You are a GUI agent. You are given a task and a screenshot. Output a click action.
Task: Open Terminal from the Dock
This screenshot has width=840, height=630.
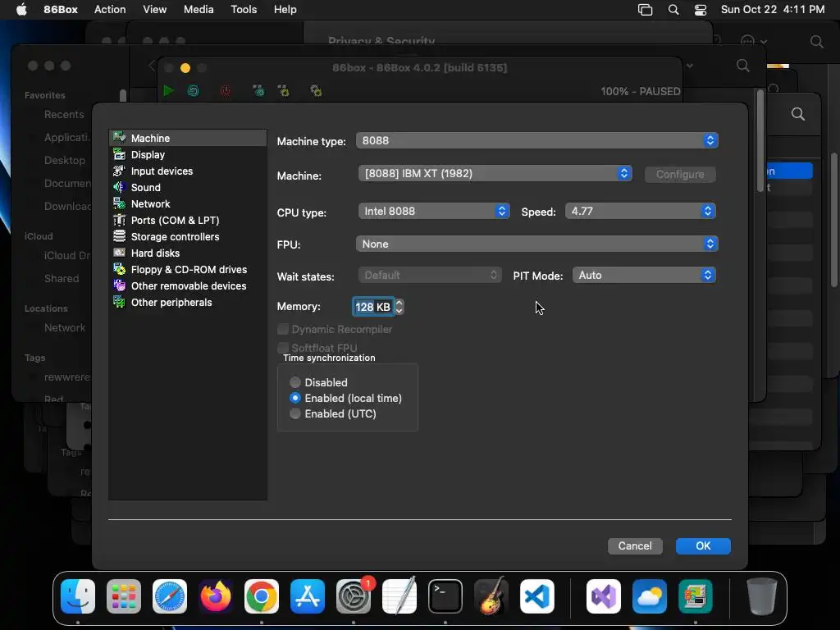[x=445, y=596]
